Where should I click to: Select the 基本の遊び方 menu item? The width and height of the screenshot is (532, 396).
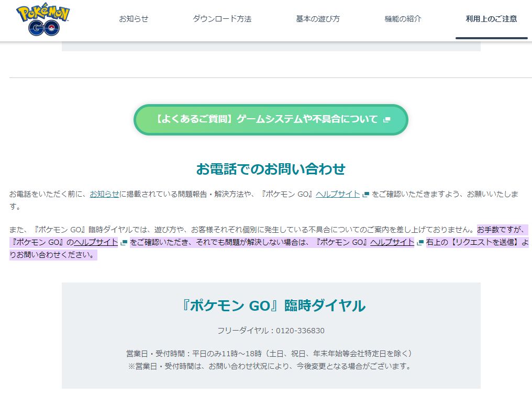point(318,19)
